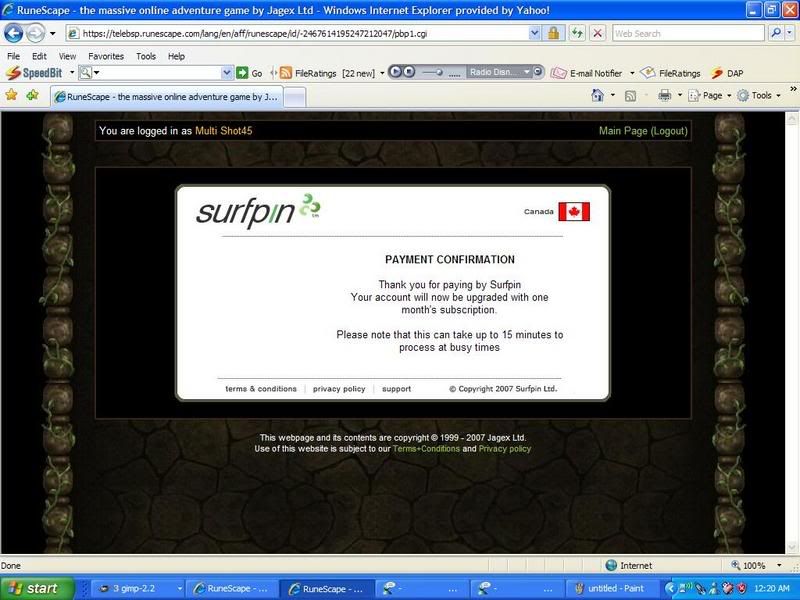Click the E-mail Notifier envelope icon
The image size is (800, 600).
click(x=559, y=73)
